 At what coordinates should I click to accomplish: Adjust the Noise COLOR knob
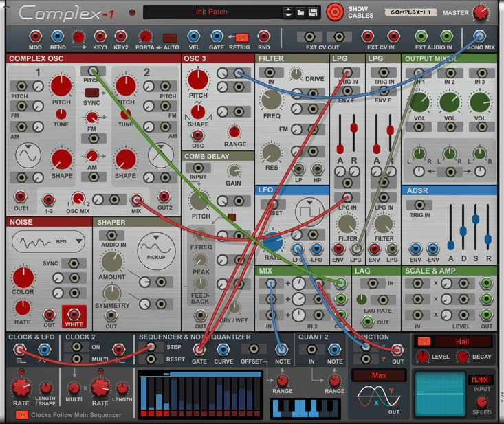coord(23,278)
